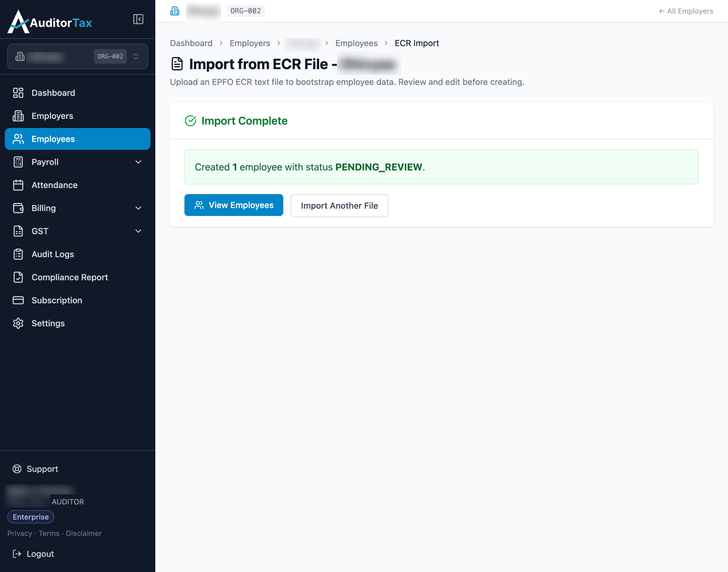728x572 pixels.
Task: Open Attendance in the sidebar
Action: (x=77, y=185)
